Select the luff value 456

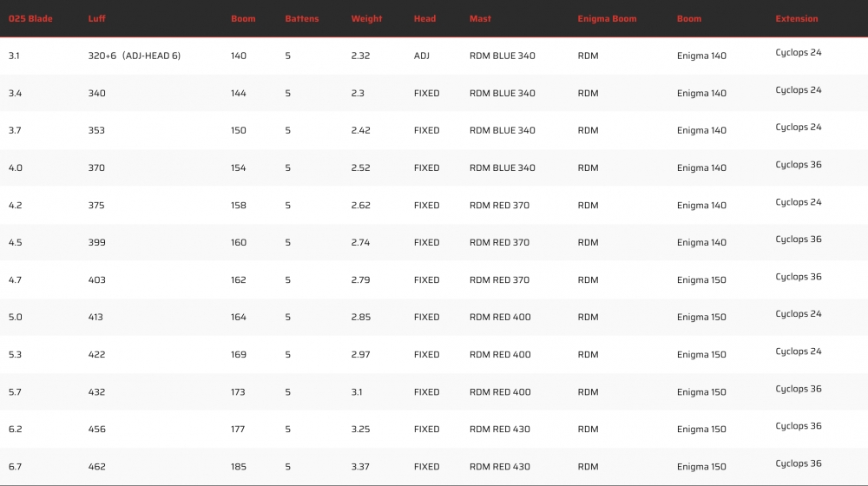coord(96,430)
